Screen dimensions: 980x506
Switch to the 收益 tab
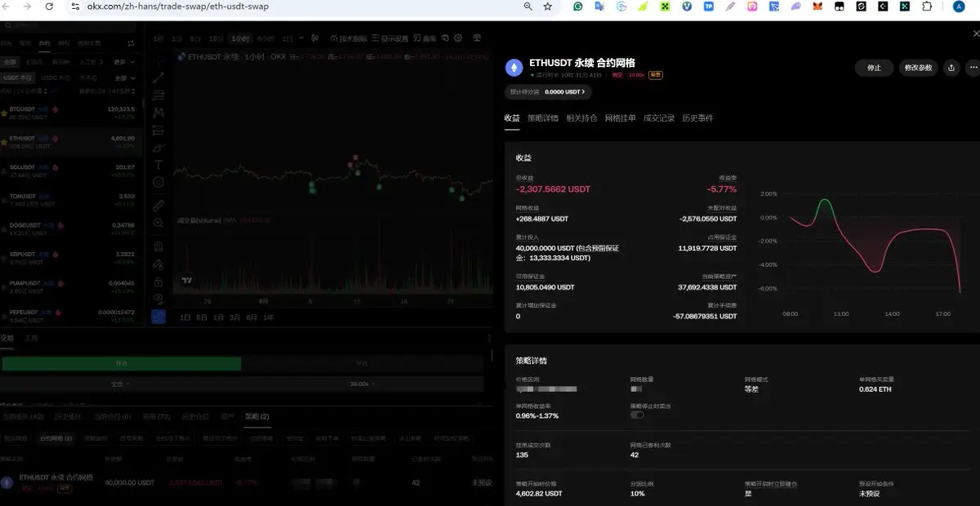512,118
